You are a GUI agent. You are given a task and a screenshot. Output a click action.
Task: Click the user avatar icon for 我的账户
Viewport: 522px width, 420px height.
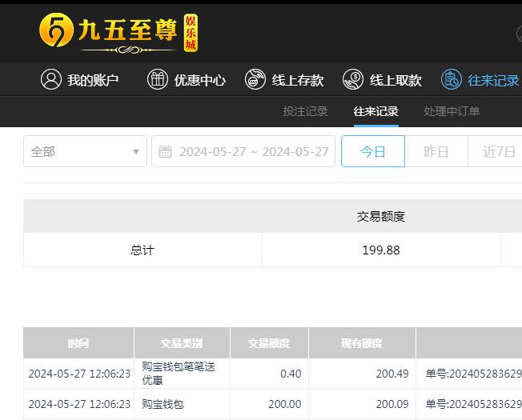(51, 79)
